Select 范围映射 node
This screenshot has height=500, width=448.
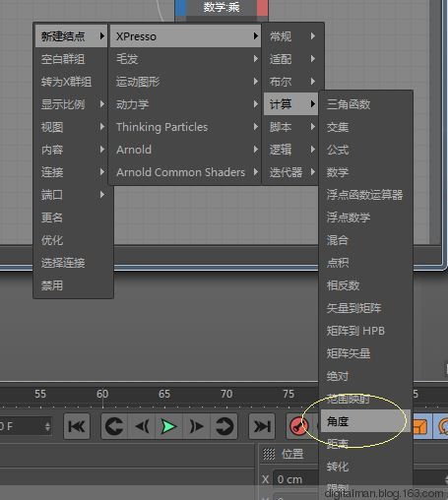[x=365, y=399]
